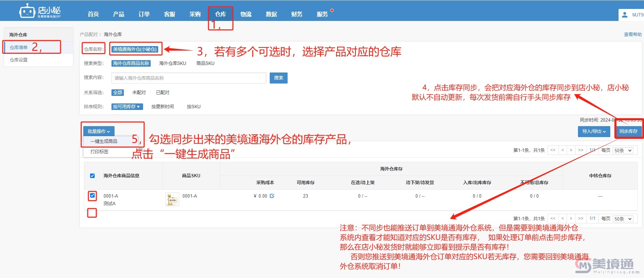The width and height of the screenshot is (644, 278).
Task: Filter relation by 全部
Action: click(118, 92)
